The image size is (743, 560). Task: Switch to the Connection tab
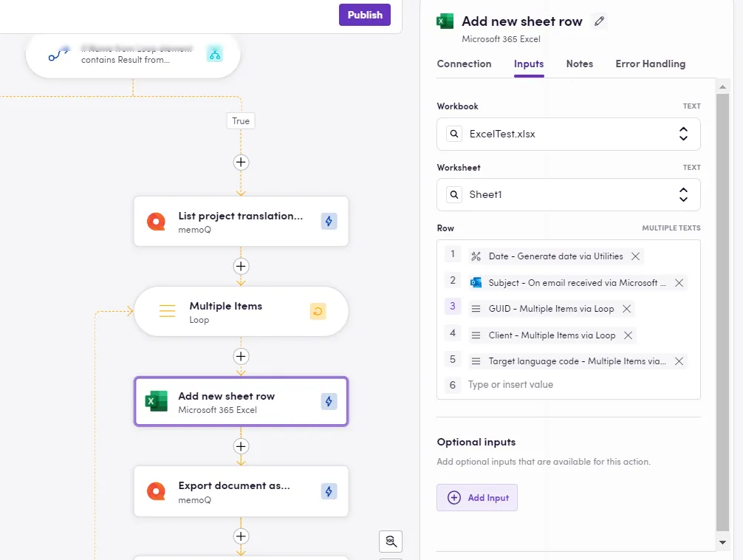click(465, 64)
